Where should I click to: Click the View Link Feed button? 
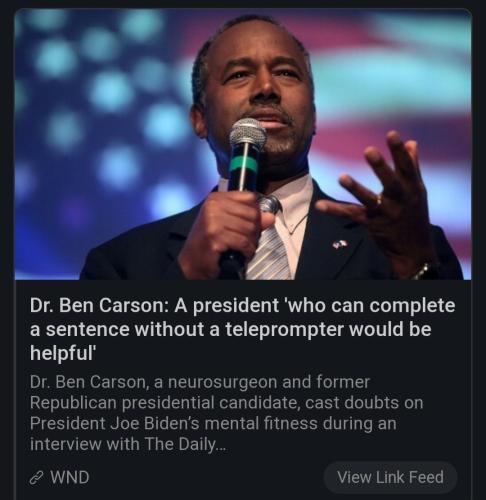(390, 477)
